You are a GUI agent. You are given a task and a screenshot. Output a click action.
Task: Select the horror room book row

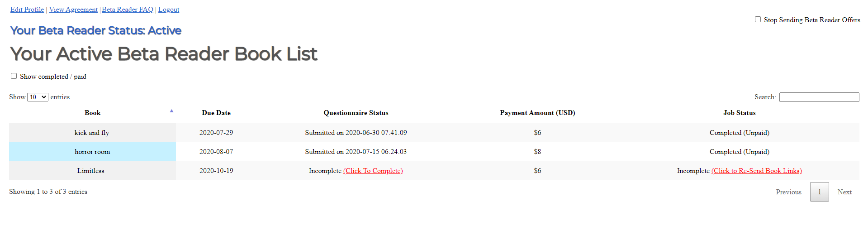(92, 152)
